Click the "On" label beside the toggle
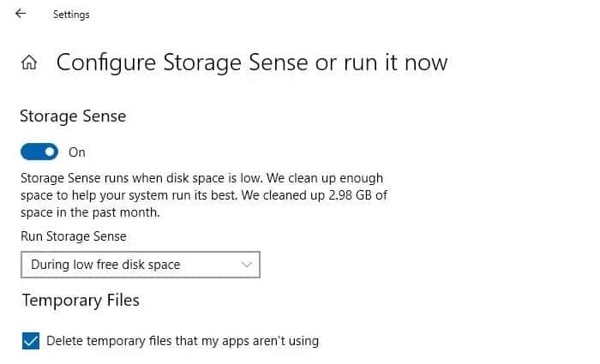This screenshot has width=600, height=364. [x=77, y=152]
